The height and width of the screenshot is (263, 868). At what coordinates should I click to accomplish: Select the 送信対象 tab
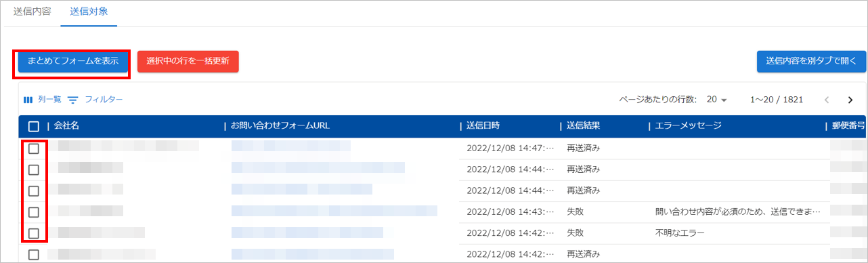click(89, 12)
